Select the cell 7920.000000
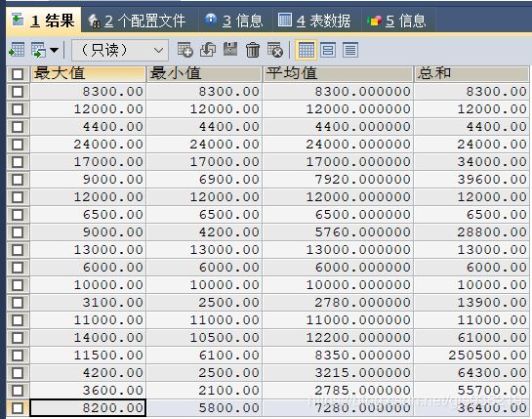The height and width of the screenshot is (419, 532). click(338, 180)
